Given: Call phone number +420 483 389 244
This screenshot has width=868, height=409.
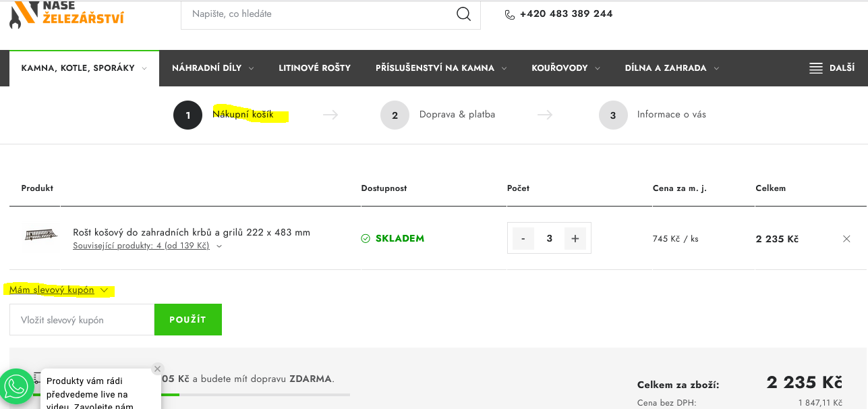Looking at the screenshot, I should (566, 14).
